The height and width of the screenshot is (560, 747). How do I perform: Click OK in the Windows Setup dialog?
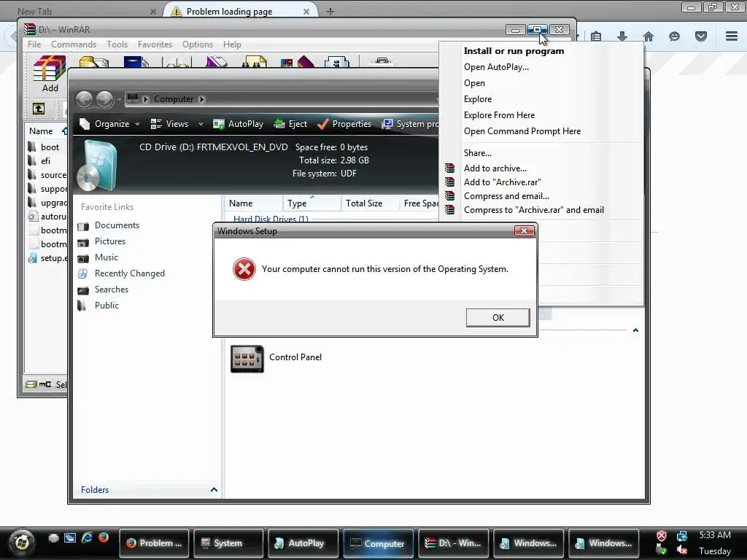coord(498,318)
